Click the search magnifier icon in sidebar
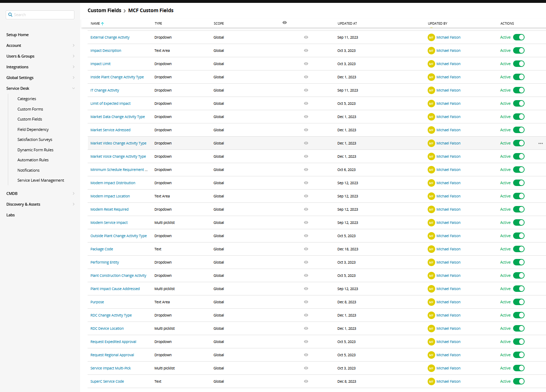Screen dimensions: 546x392 10,15
